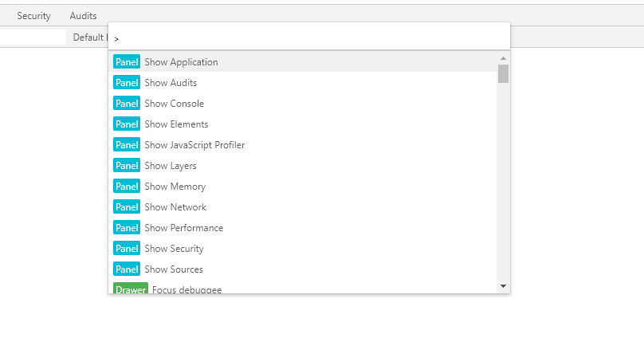644x338 pixels.
Task: Select Show JavaScript Profiler command
Action: [x=194, y=145]
